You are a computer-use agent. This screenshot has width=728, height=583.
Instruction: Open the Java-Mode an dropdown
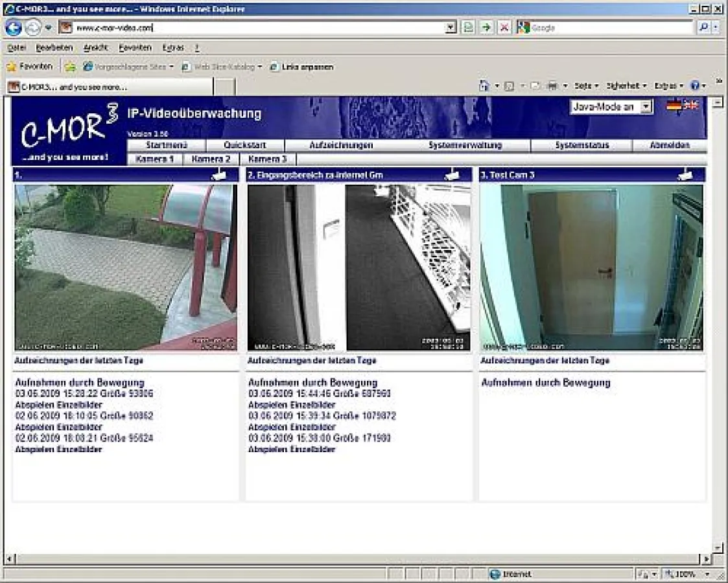tap(611, 108)
